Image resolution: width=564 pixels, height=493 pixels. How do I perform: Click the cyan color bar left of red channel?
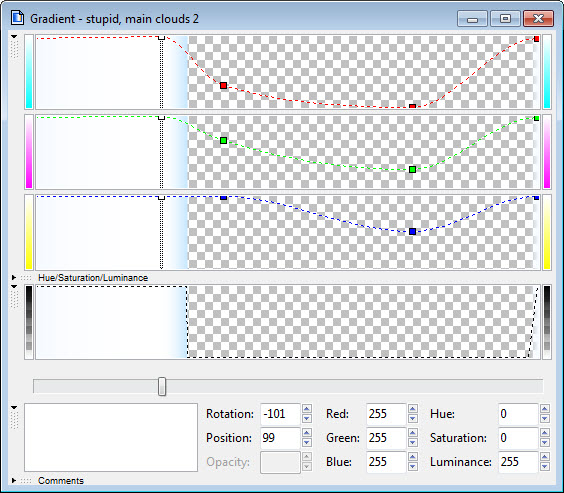tap(29, 72)
